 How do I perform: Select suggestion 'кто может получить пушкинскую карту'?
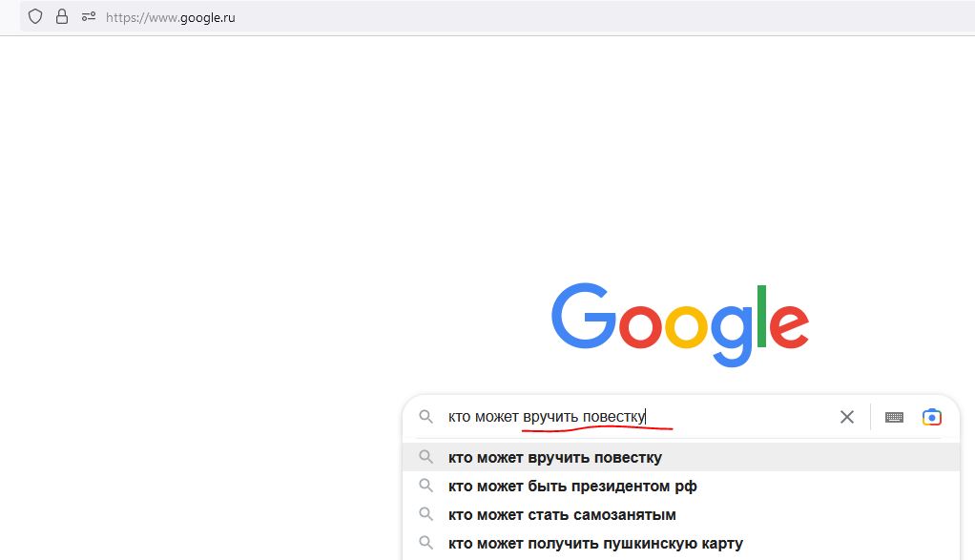tap(595, 543)
